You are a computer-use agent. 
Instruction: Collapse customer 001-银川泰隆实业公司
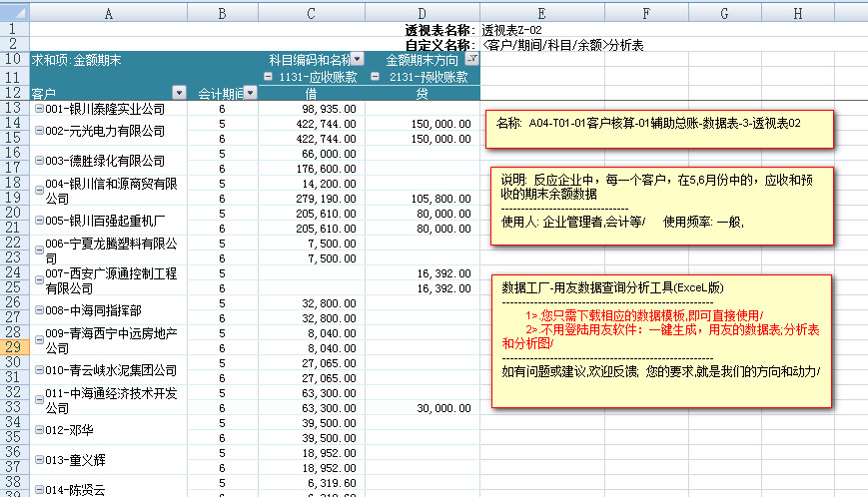coord(39,109)
